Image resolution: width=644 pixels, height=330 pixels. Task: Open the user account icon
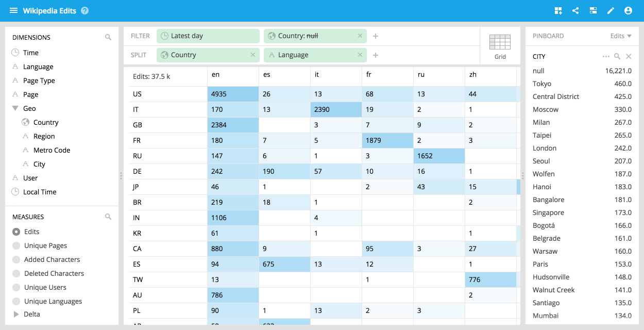point(628,10)
